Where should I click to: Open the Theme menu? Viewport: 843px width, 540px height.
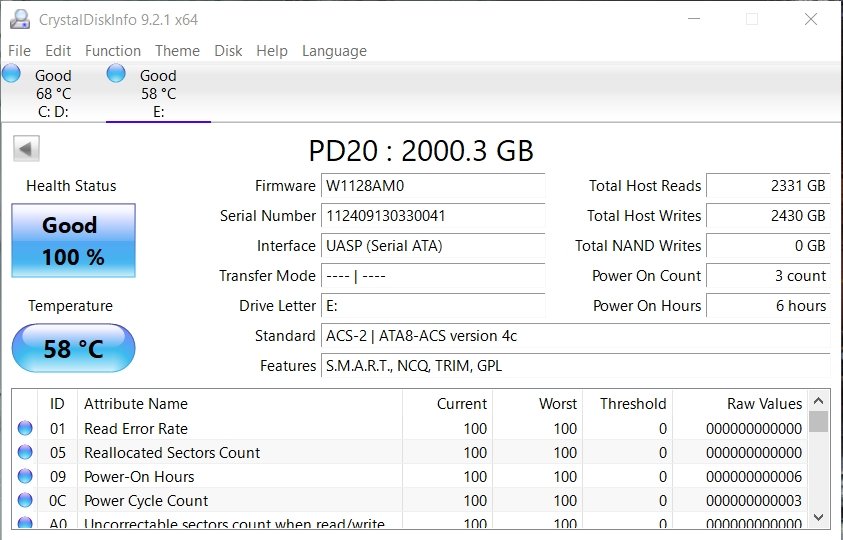coord(177,51)
